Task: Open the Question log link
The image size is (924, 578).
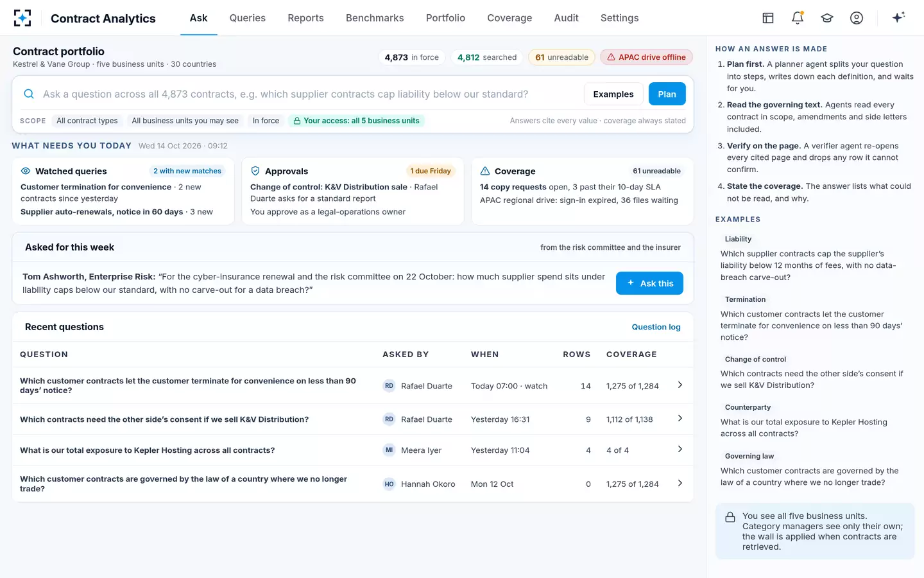Action: coord(656,327)
